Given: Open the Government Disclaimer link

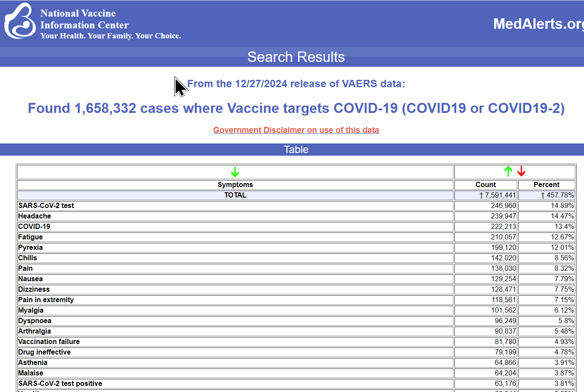Looking at the screenshot, I should (x=296, y=130).
